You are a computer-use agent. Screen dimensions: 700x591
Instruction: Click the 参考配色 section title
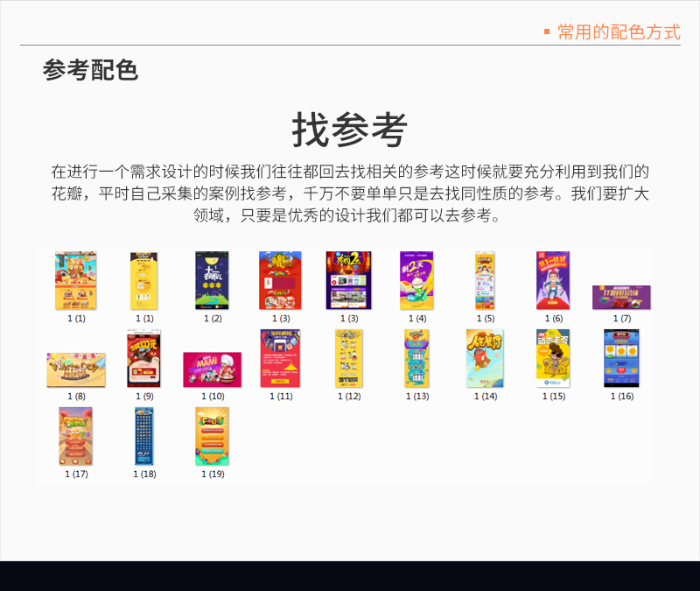[x=90, y=70]
